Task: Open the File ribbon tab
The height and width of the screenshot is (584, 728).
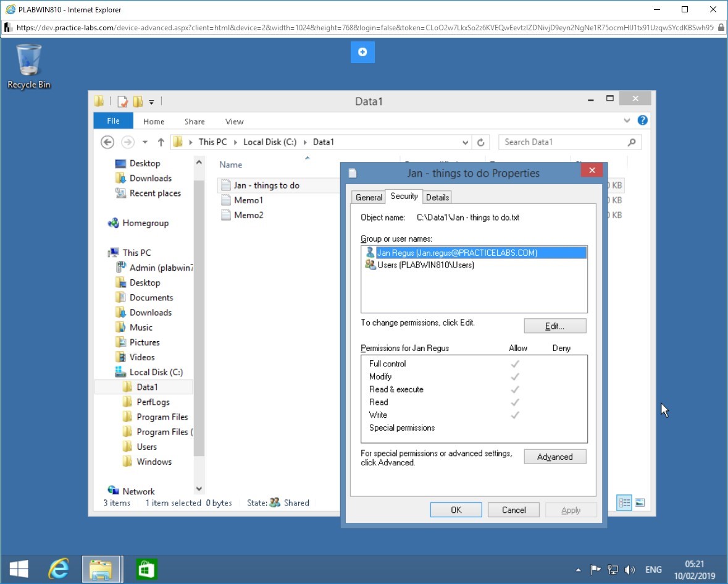Action: 113,121
